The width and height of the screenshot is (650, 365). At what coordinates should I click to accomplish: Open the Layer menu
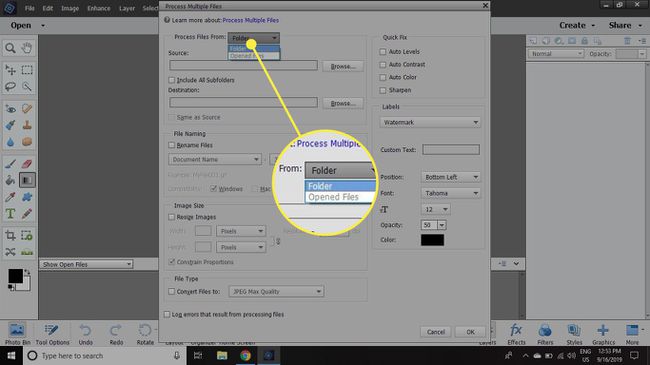127,8
